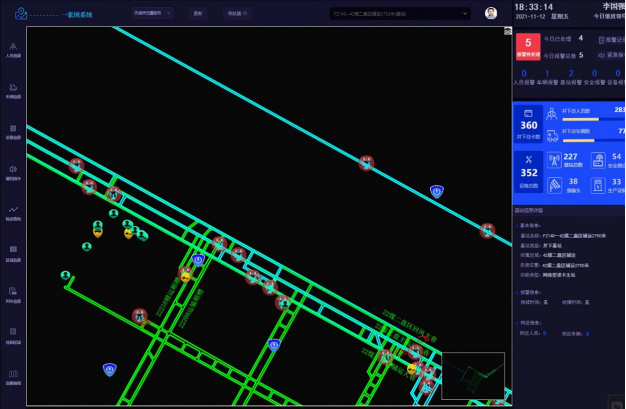Click the 井下总车辆数 yellow progress bar
The image size is (626, 409).
[593, 140]
